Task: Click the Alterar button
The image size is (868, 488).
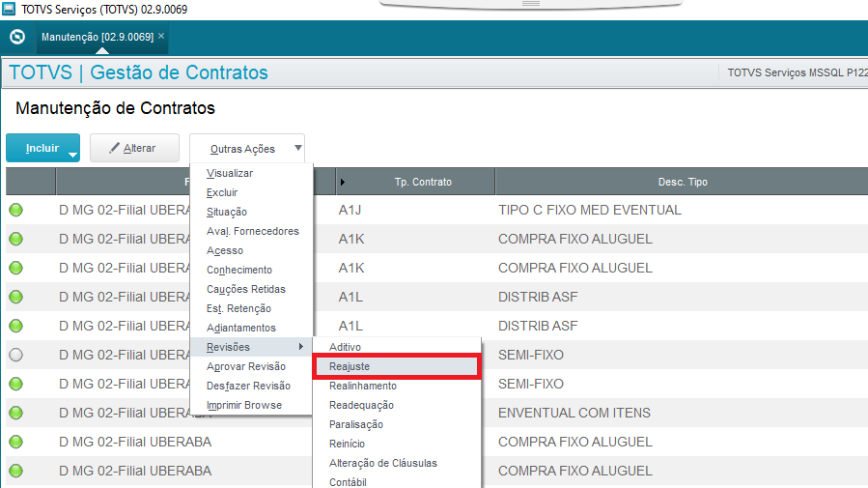Action: pos(134,148)
